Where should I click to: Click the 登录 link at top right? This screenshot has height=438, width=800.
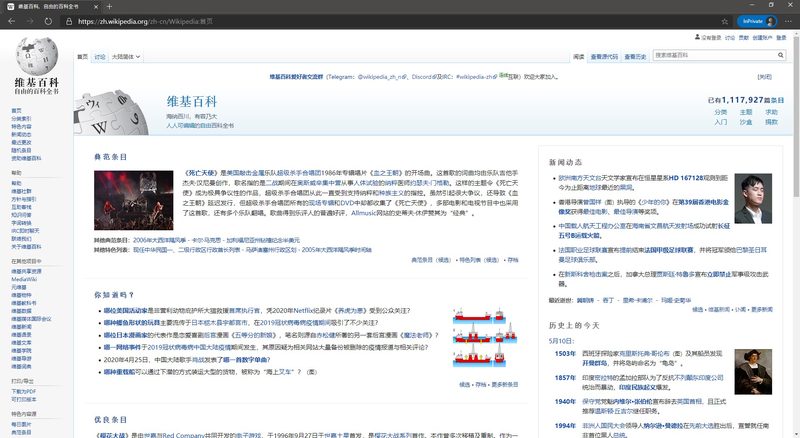(x=781, y=38)
